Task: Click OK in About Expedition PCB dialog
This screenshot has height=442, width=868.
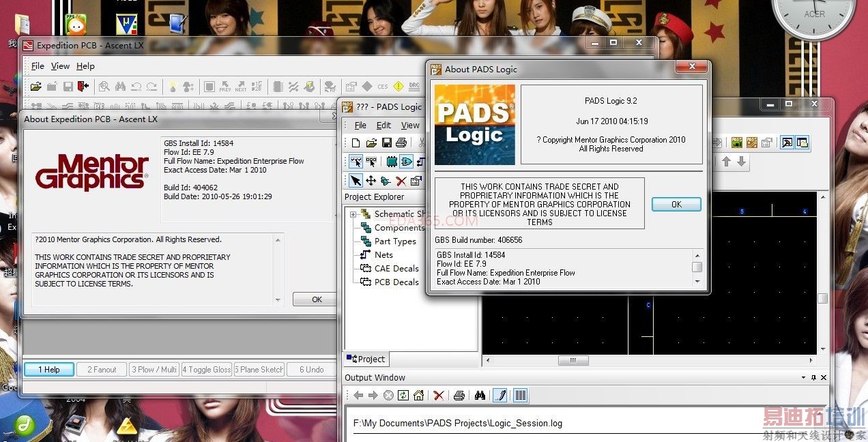Action: coord(316,299)
